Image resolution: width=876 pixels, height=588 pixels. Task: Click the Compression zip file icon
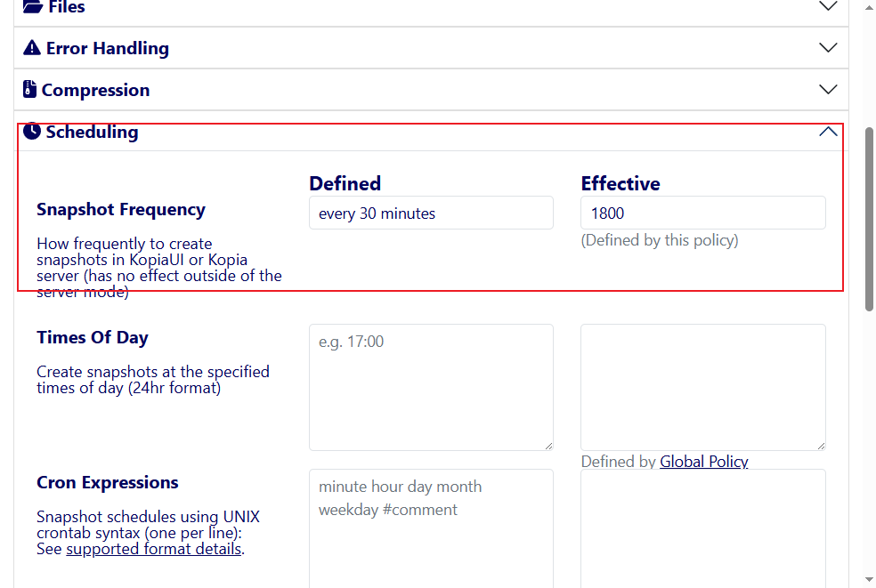(x=30, y=90)
